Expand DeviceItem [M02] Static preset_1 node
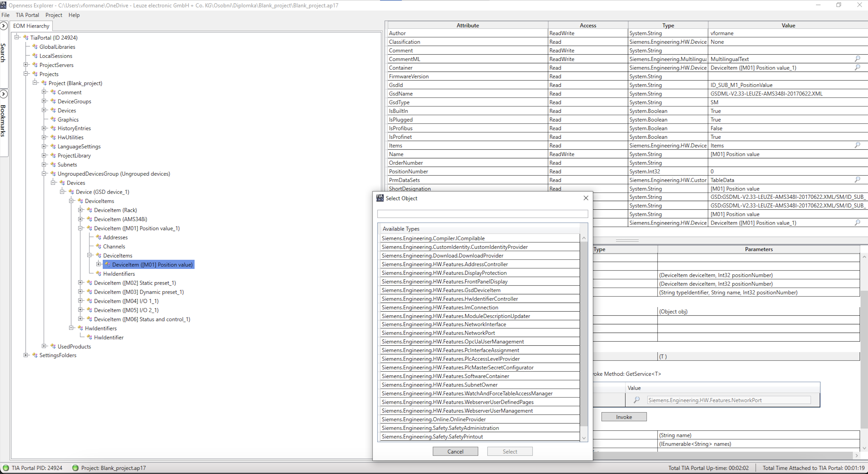The width and height of the screenshot is (868, 474). (80, 282)
